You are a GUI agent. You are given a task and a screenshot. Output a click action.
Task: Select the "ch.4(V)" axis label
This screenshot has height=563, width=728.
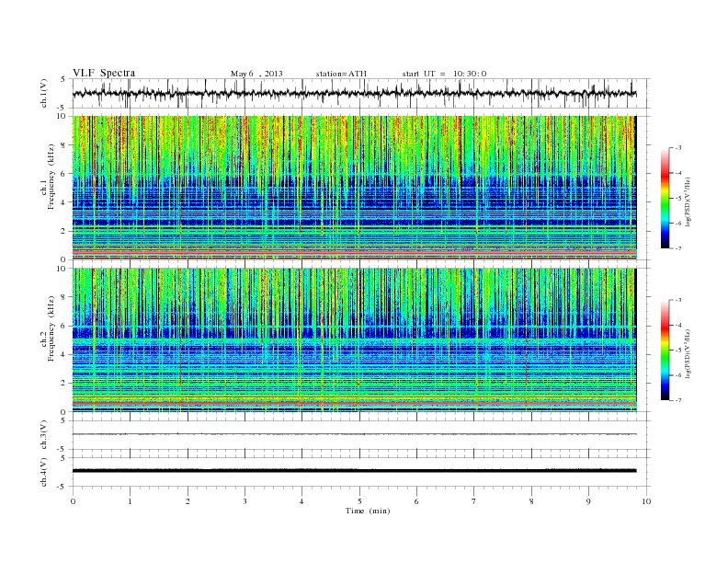click(x=44, y=472)
